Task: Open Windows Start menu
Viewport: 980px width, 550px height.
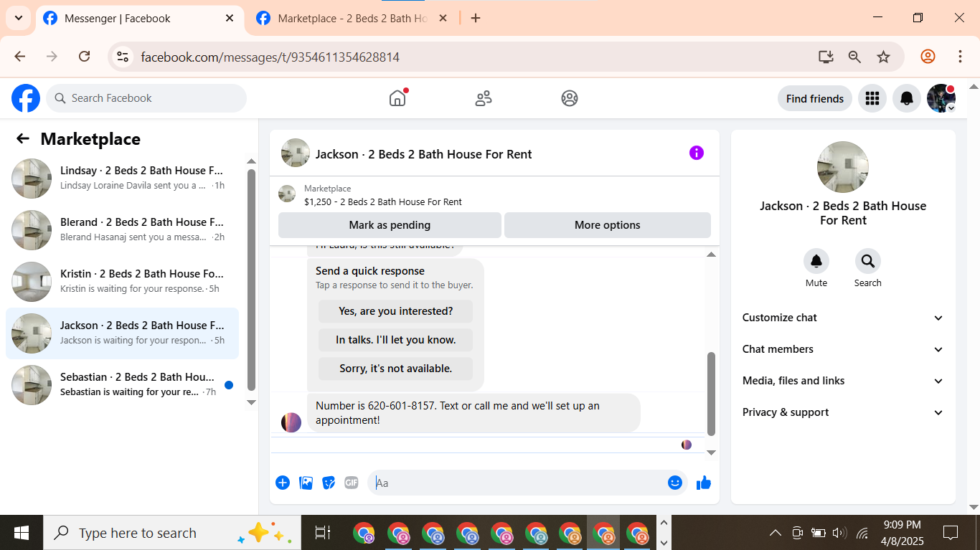Action: click(x=22, y=533)
